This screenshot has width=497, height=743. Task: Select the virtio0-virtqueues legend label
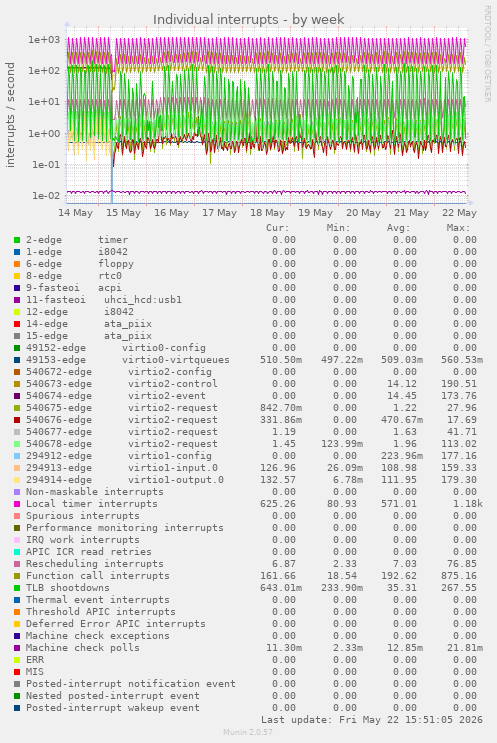coord(176,360)
